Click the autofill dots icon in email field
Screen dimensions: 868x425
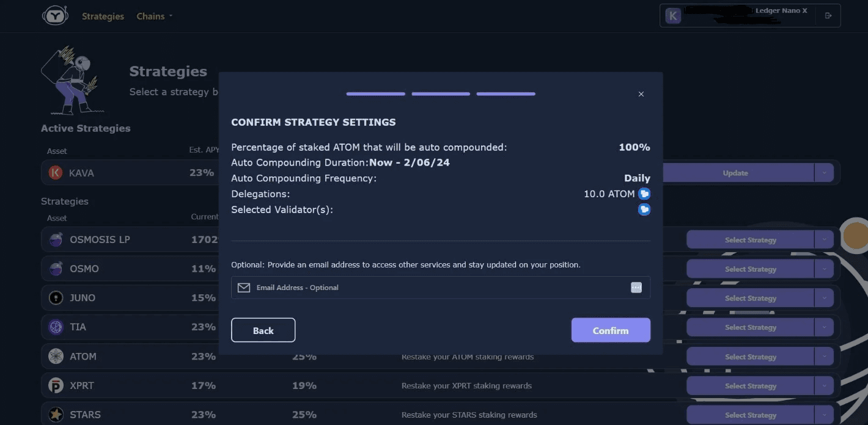click(636, 288)
